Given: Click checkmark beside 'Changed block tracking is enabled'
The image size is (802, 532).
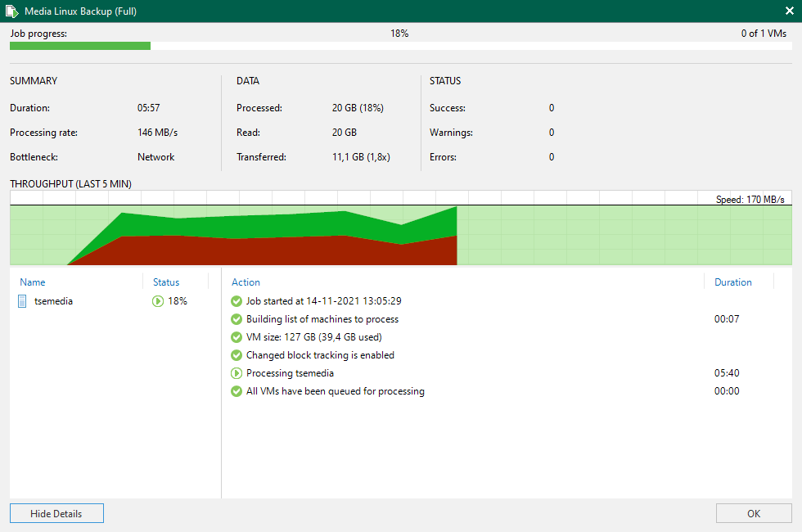Looking at the screenshot, I should click(x=237, y=354).
